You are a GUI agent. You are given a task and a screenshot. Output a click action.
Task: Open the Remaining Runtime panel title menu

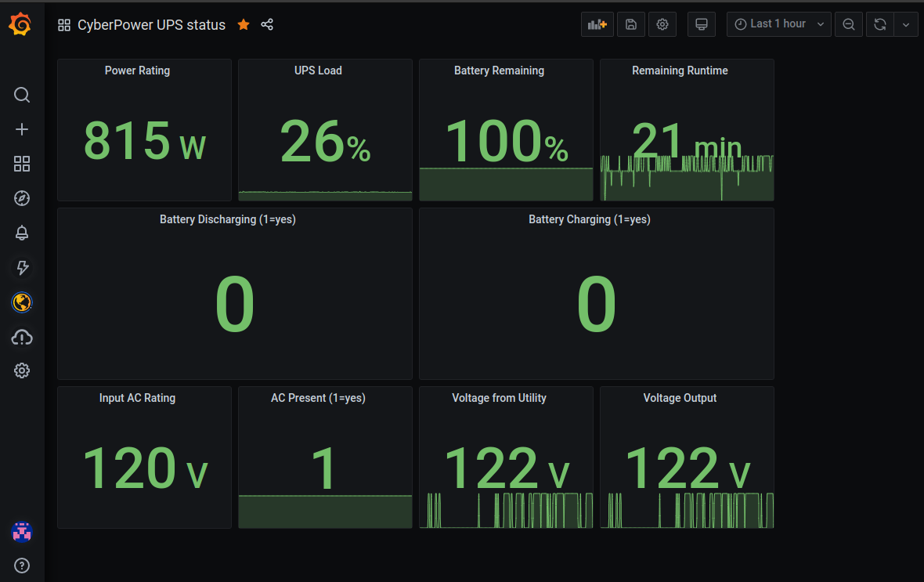(x=680, y=70)
